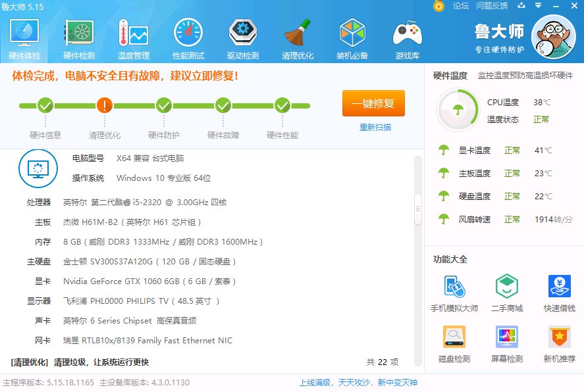Select the 硬件信息 green check step

pos(45,106)
